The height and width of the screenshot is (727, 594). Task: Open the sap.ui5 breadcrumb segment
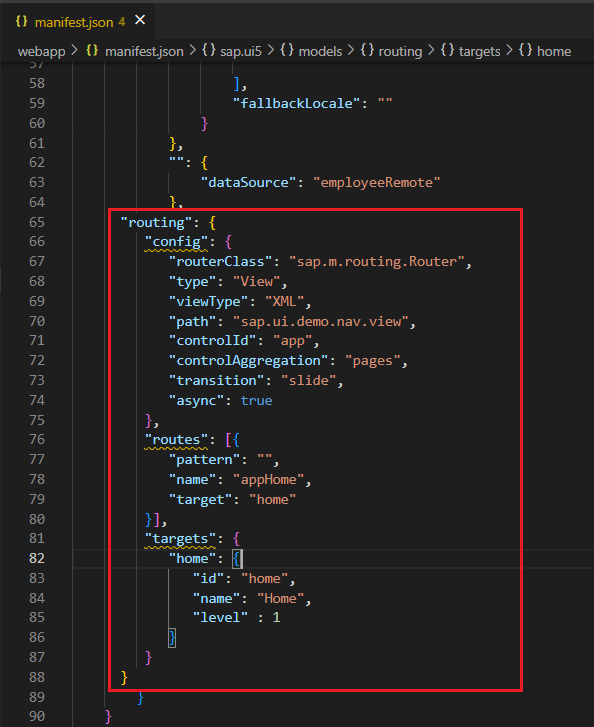(x=241, y=51)
